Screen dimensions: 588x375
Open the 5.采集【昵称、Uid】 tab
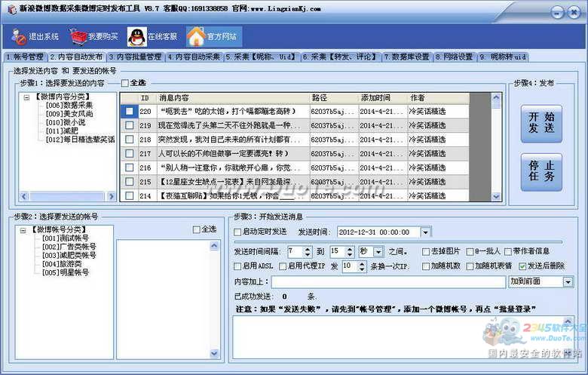click(262, 57)
